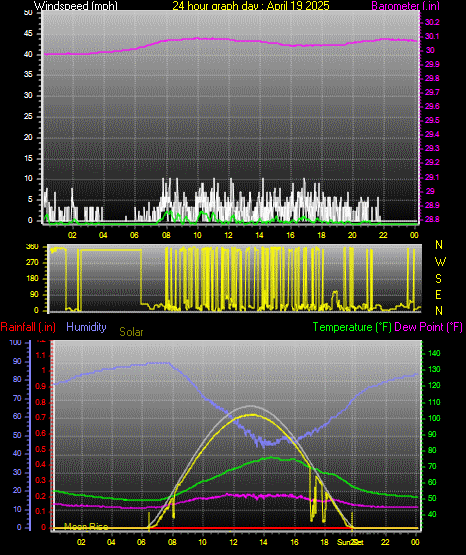Image resolution: width=466 pixels, height=555 pixels.
Task: Select the Temperature (°F) legend label
Action: point(352,327)
